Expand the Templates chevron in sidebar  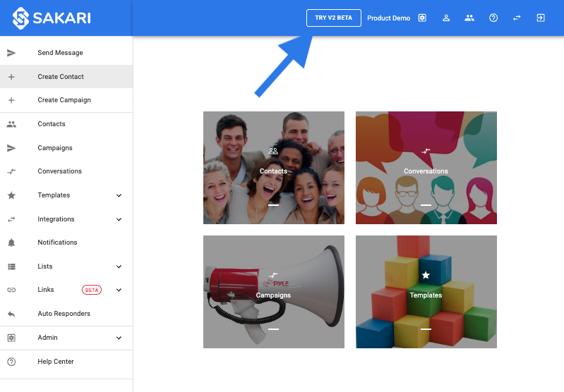[x=119, y=195]
